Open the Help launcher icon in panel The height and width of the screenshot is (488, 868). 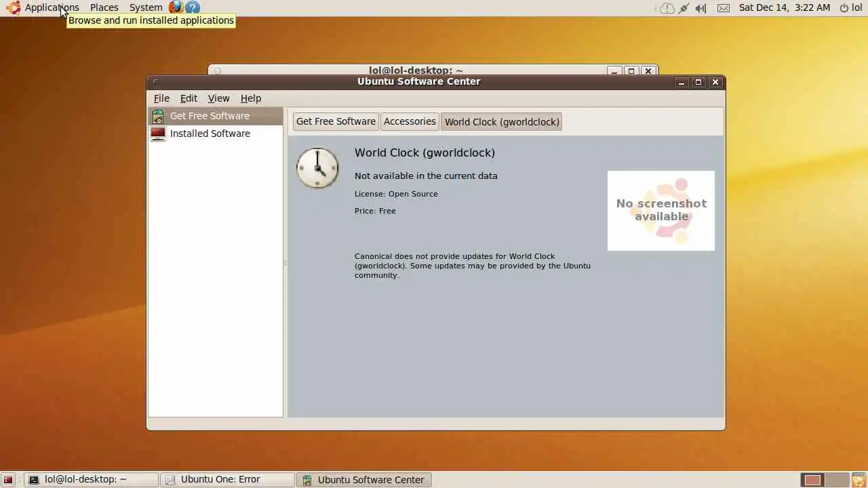[x=193, y=7]
